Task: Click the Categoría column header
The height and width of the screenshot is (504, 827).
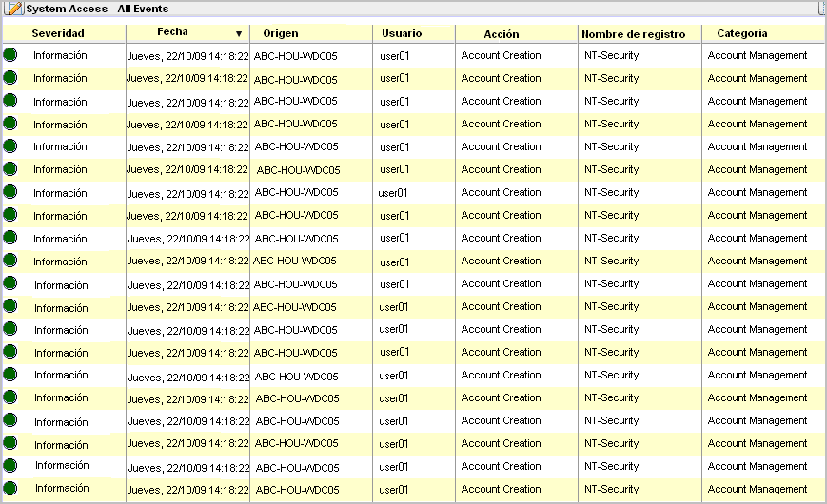Action: (742, 33)
